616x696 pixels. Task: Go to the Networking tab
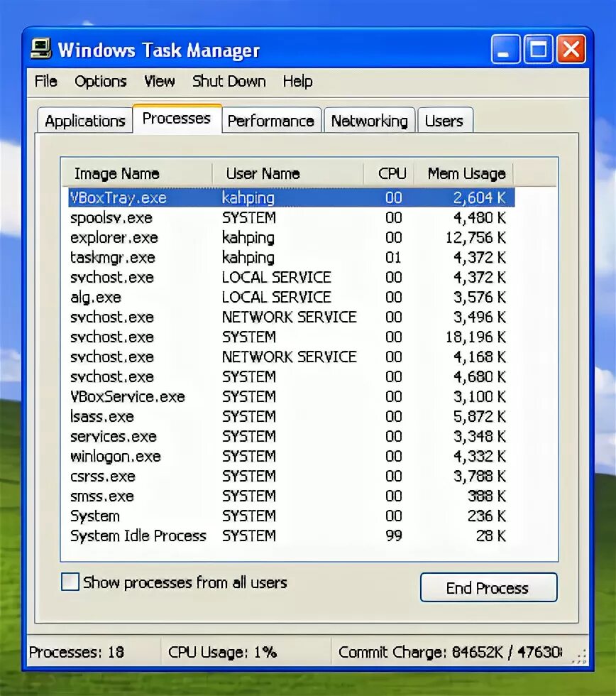click(370, 121)
